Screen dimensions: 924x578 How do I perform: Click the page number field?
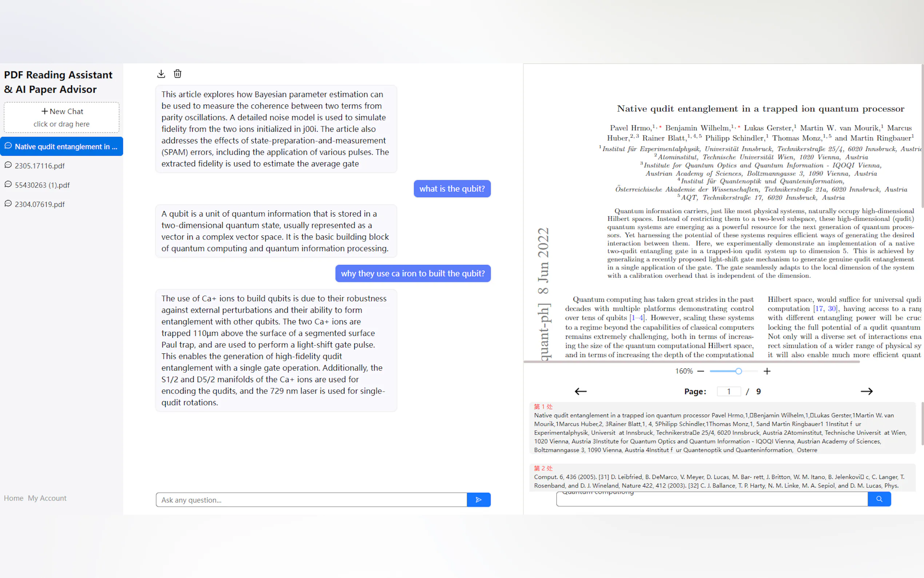pos(728,391)
